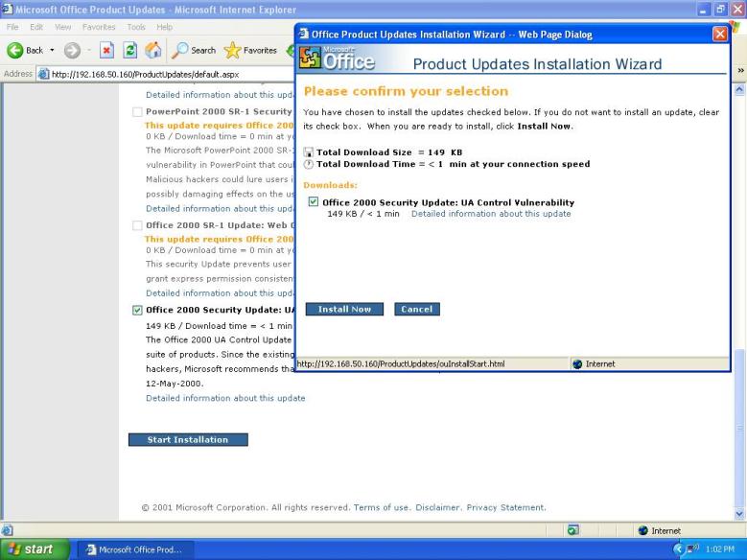The height and width of the screenshot is (560, 747).
Task: Click the Forward arrow icon in IE toolbar
Action: (x=72, y=50)
